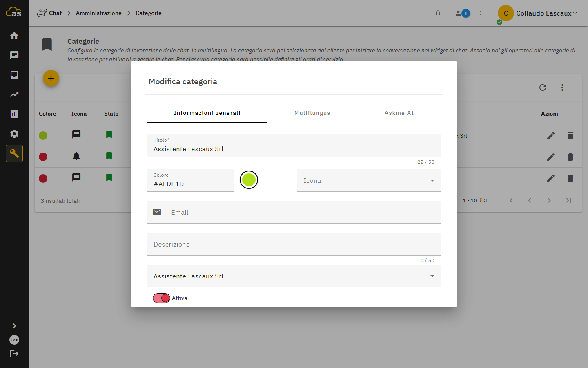The height and width of the screenshot is (368, 588).
Task: Click the Descrizione input field
Action: tap(294, 244)
